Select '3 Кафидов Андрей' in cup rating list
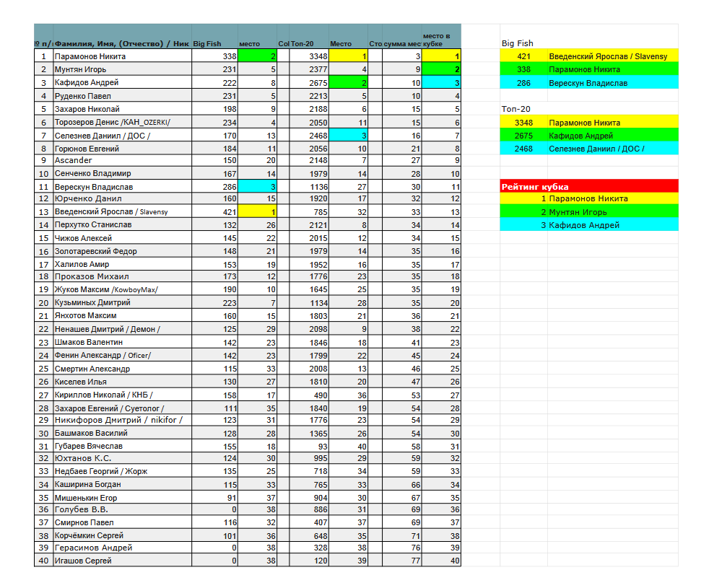722x588 pixels. tap(588, 225)
